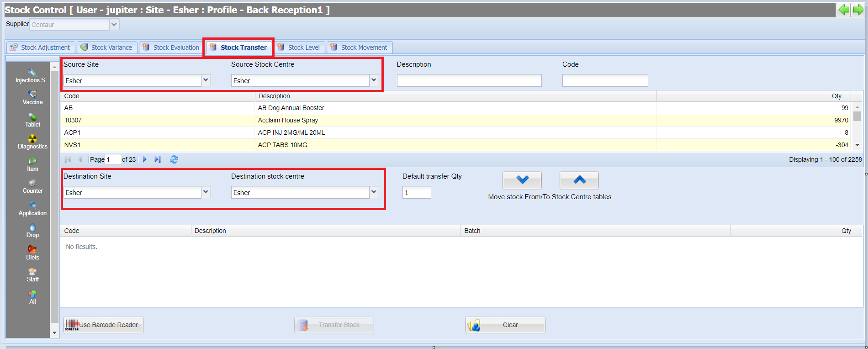Screen dimensions: 868x349
Task: Click Use Barcode Reader button
Action: (x=103, y=325)
